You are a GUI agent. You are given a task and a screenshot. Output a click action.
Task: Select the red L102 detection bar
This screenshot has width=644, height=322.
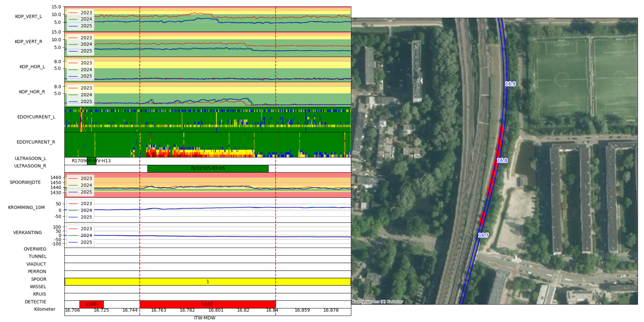pos(208,304)
